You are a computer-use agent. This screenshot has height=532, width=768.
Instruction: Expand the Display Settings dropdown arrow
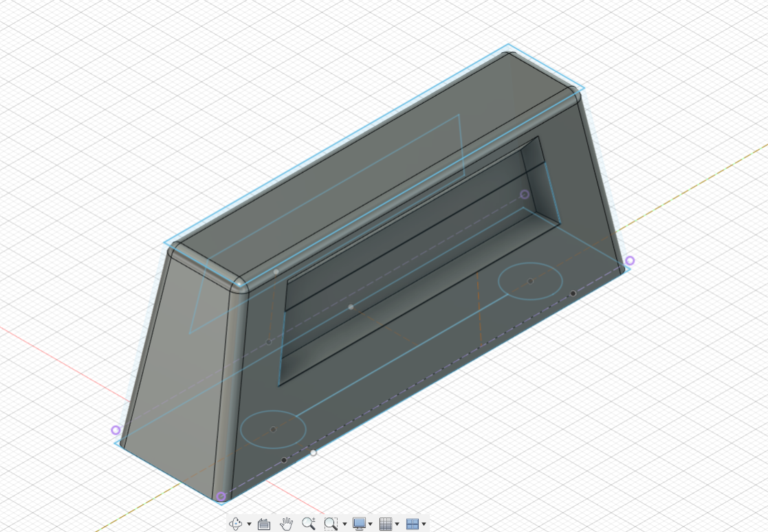pos(371,524)
